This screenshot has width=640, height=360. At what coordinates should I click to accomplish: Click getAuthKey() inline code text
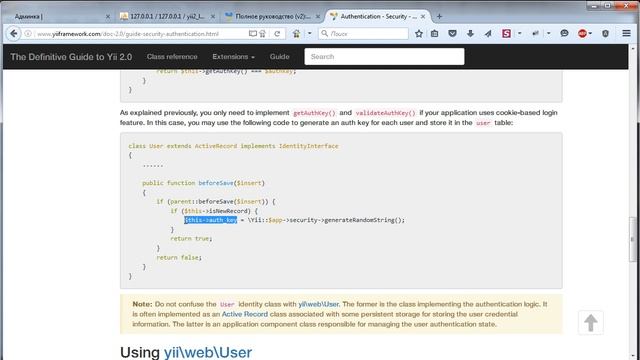(x=314, y=113)
